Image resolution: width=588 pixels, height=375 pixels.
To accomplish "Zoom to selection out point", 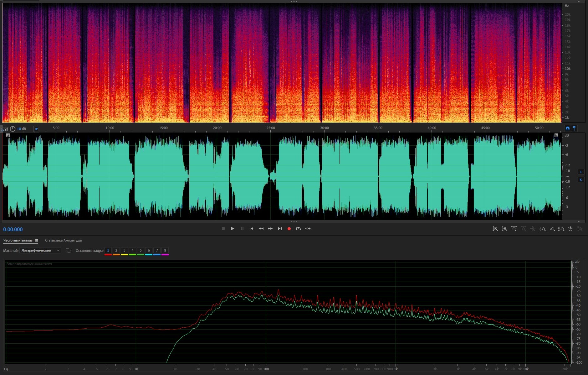I will [552, 229].
